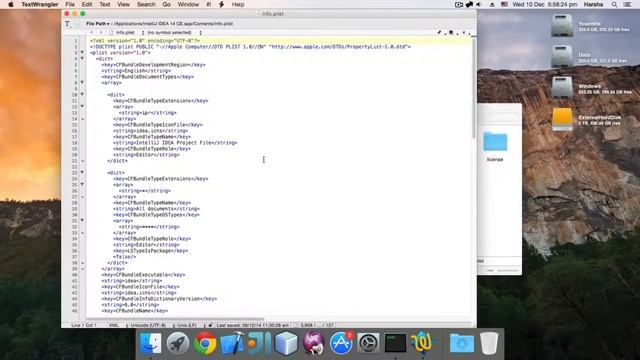Image resolution: width=640 pixels, height=360 pixels.
Task: Select the Yosemite drive on desktop
Action: tap(562, 25)
